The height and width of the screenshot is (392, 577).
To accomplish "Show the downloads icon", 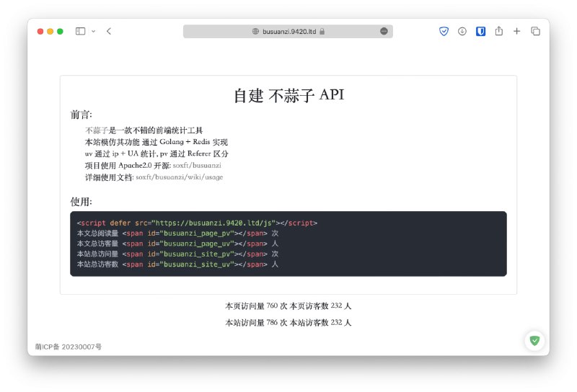I will pos(462,31).
